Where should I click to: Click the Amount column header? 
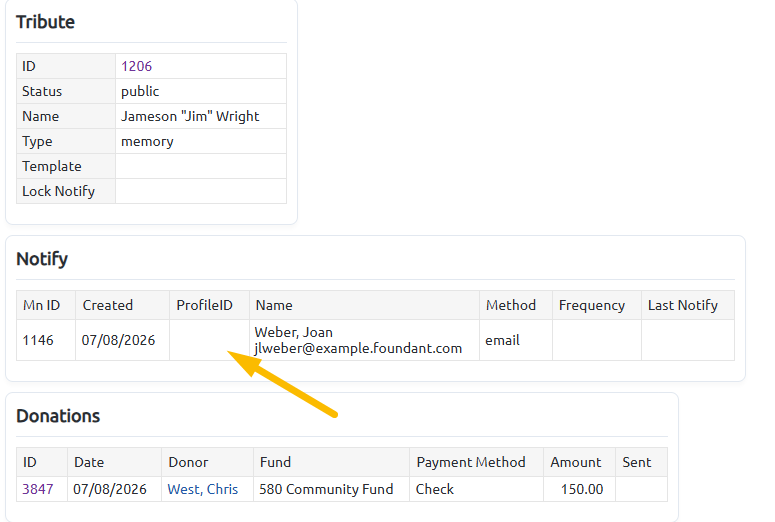pyautogui.click(x=579, y=462)
